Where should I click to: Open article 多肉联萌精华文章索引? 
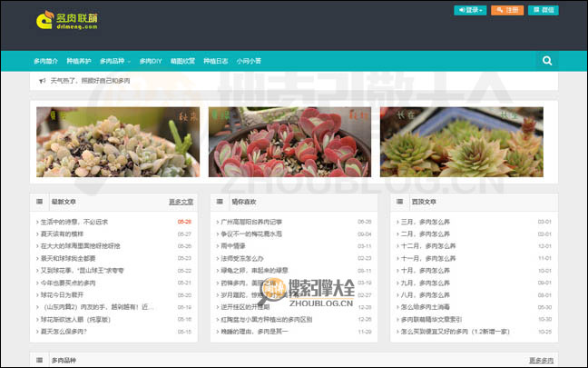[431, 320]
